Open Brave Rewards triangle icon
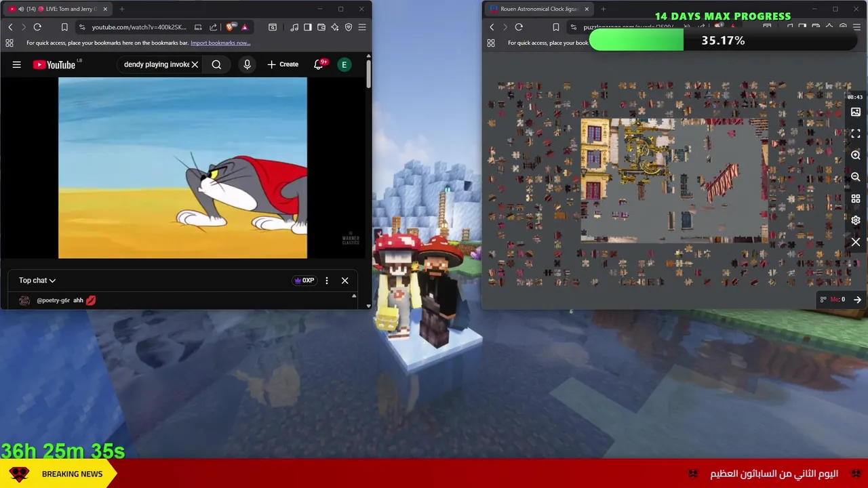The image size is (868, 488). click(245, 27)
